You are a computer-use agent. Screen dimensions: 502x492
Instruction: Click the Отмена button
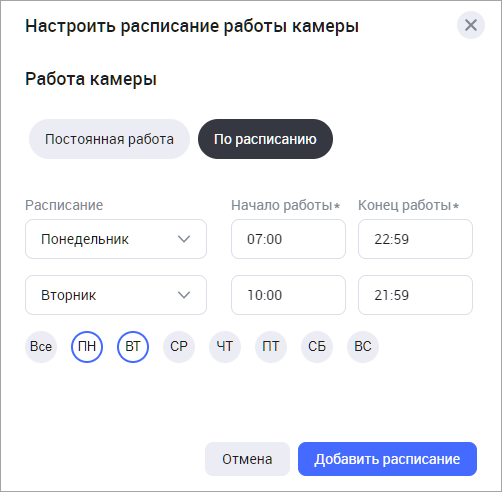pyautogui.click(x=247, y=459)
